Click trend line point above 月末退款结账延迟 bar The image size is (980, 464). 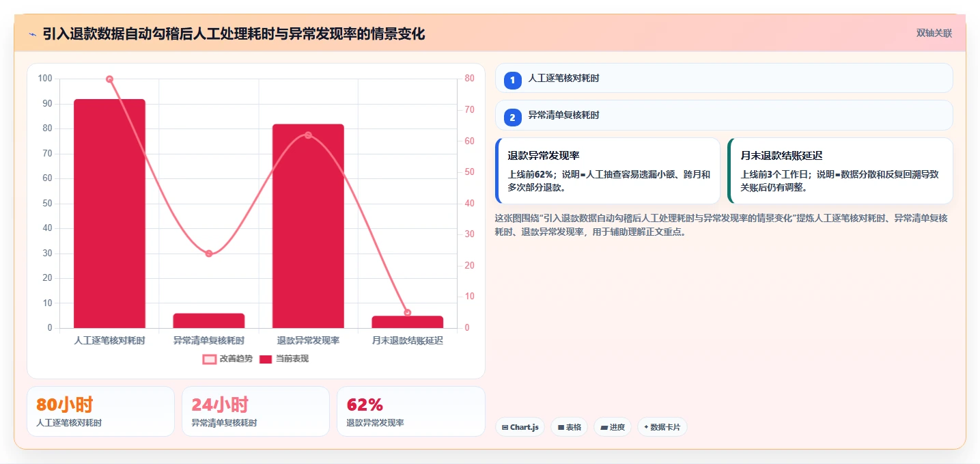click(408, 312)
